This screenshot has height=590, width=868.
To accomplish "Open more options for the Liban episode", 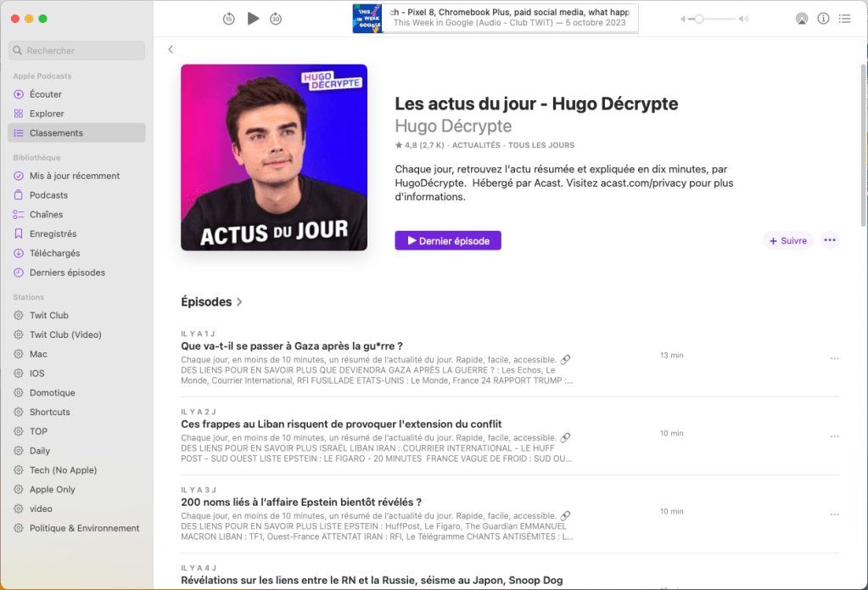I will pyautogui.click(x=834, y=436).
